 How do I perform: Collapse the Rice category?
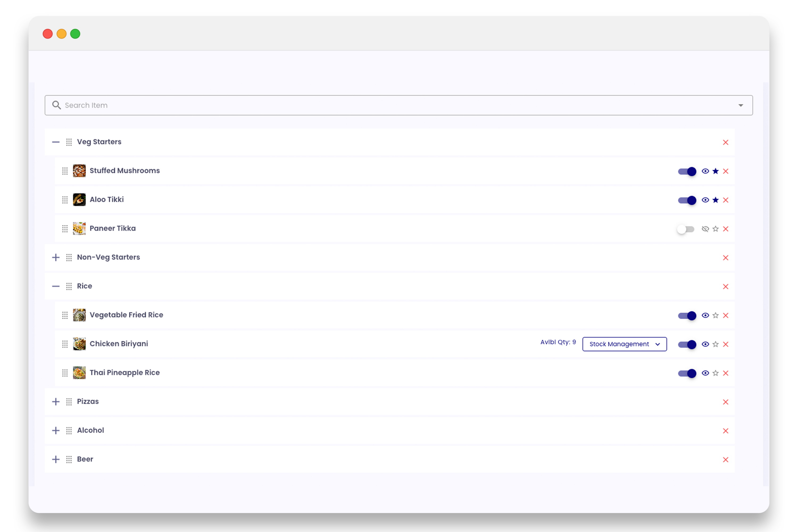56,286
